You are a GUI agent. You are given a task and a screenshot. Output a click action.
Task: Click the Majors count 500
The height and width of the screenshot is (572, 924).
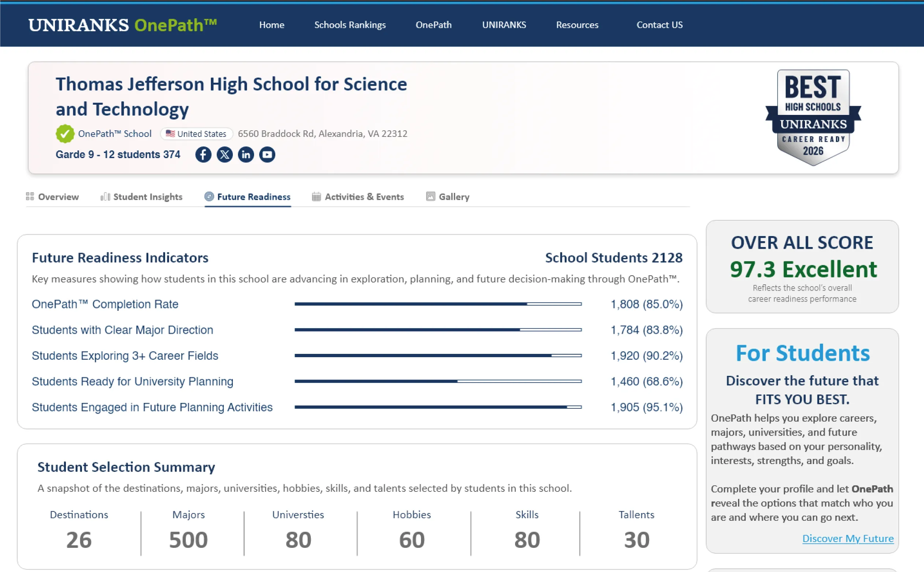point(189,539)
